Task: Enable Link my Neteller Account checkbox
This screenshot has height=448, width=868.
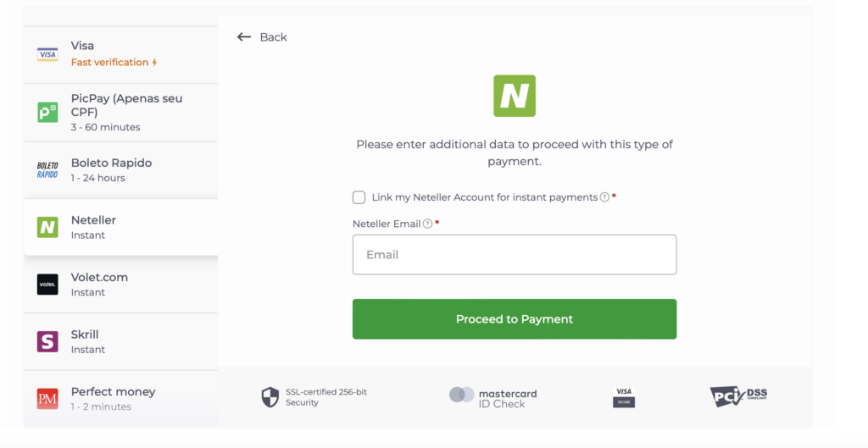Action: 359,197
